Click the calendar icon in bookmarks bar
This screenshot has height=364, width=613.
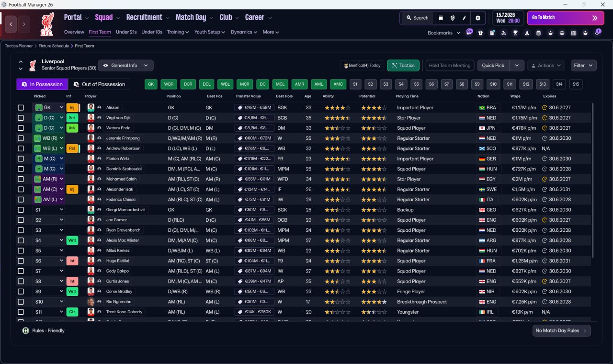click(574, 33)
